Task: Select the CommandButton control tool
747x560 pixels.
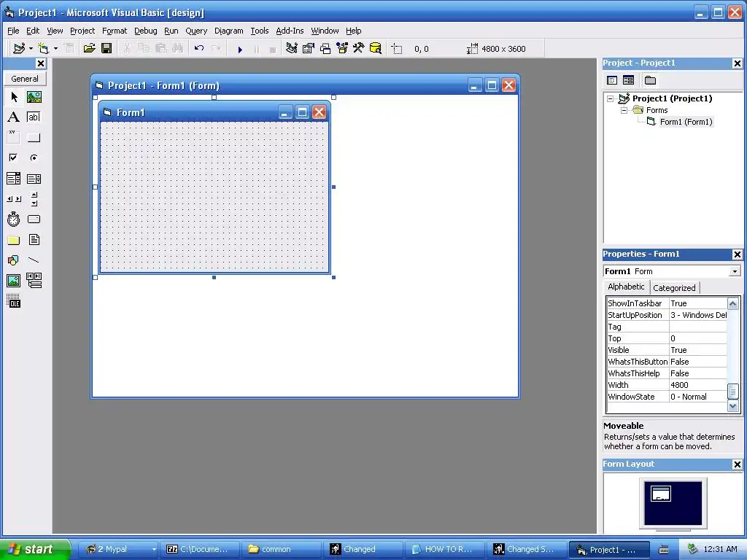Action: pyautogui.click(x=34, y=137)
